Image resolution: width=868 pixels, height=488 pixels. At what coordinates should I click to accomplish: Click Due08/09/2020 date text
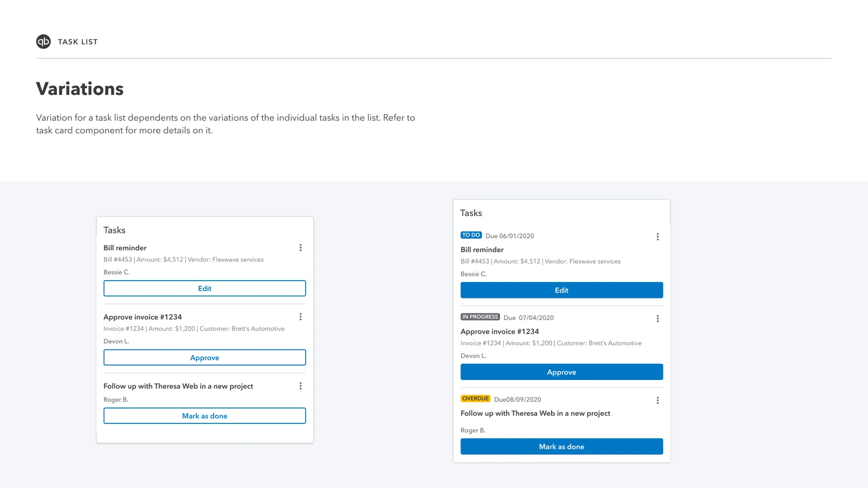coord(517,400)
